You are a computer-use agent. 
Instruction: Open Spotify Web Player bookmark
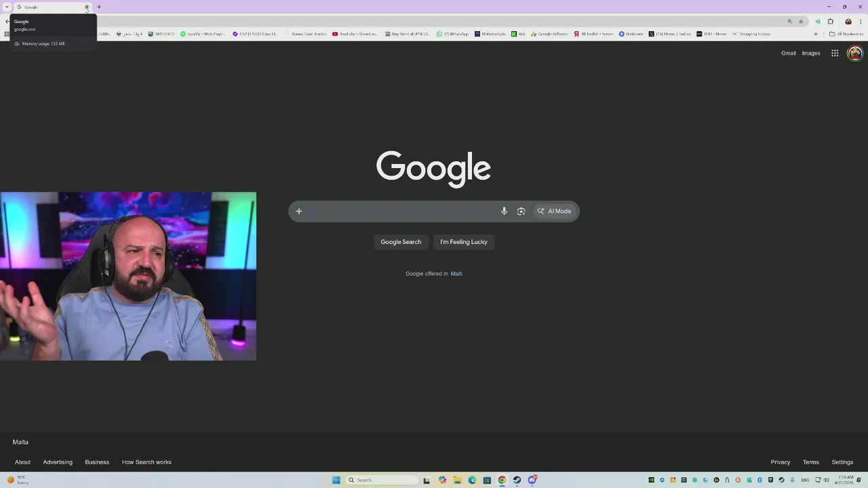(203, 34)
